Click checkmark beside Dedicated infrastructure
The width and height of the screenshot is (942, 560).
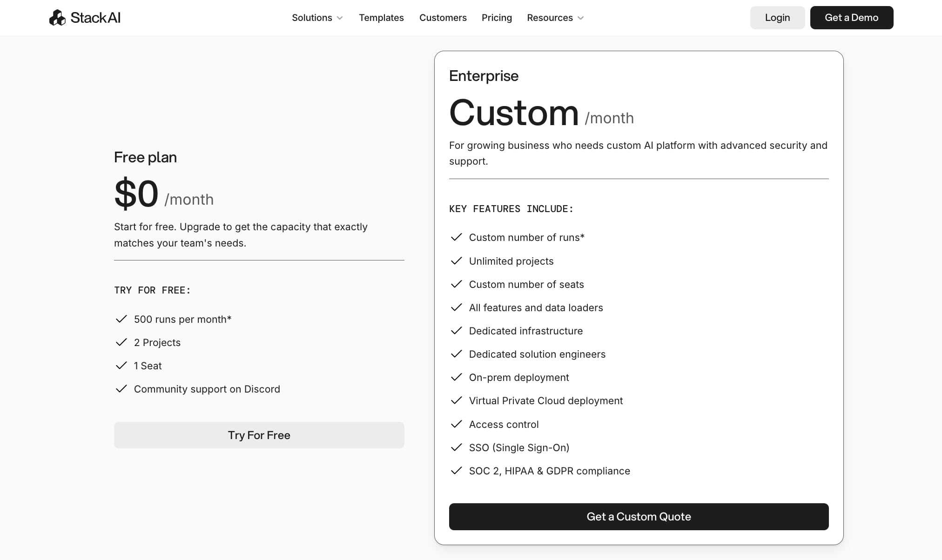pyautogui.click(x=456, y=331)
